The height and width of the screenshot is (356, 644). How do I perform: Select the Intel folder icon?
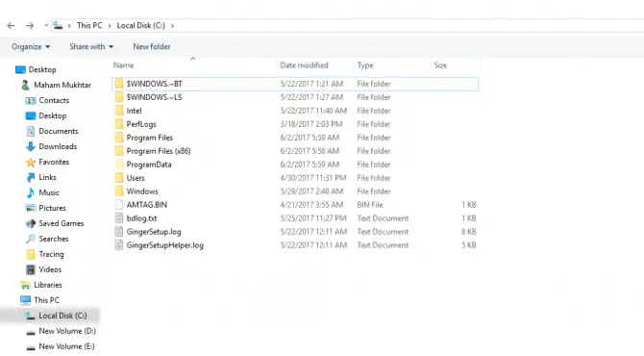tap(119, 111)
